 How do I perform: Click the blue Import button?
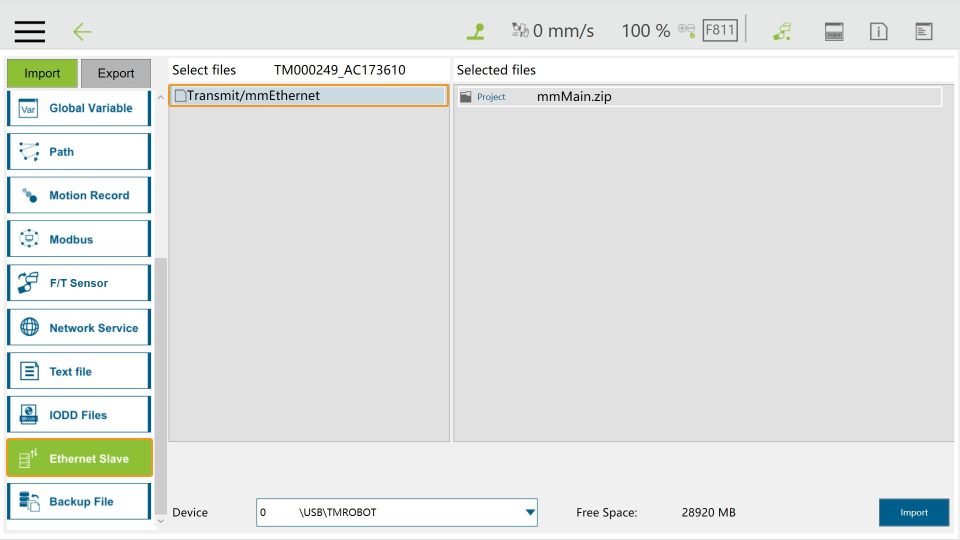click(x=914, y=512)
